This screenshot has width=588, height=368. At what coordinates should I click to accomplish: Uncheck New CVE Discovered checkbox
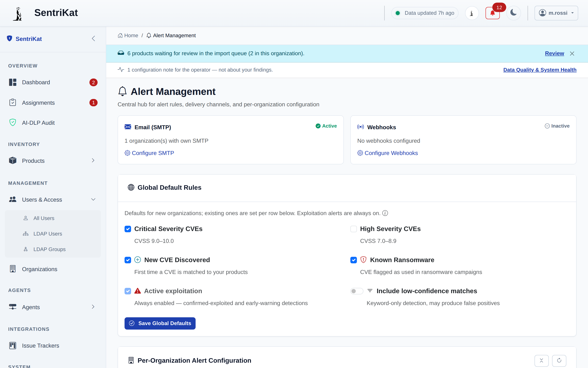point(128,260)
